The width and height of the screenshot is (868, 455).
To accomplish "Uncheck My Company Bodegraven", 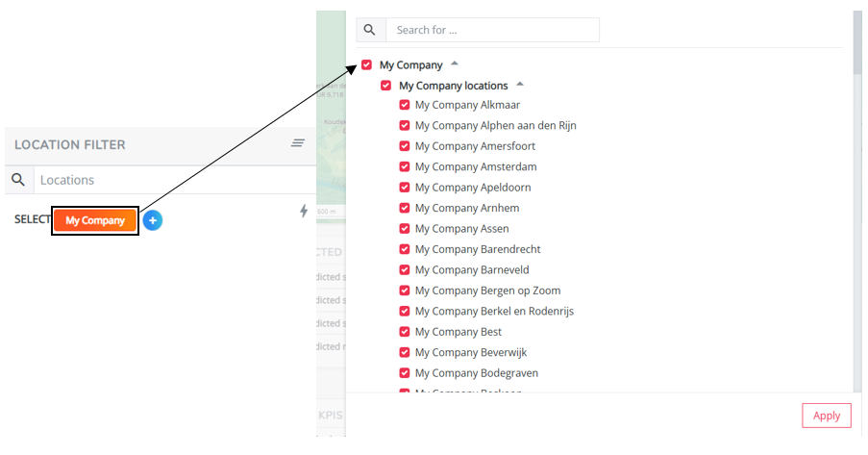I will 405,373.
